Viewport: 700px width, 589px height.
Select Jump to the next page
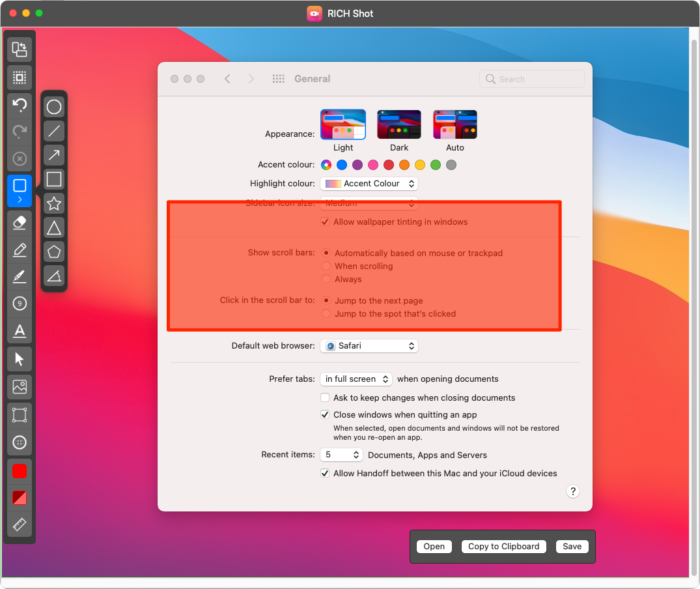tap(326, 300)
